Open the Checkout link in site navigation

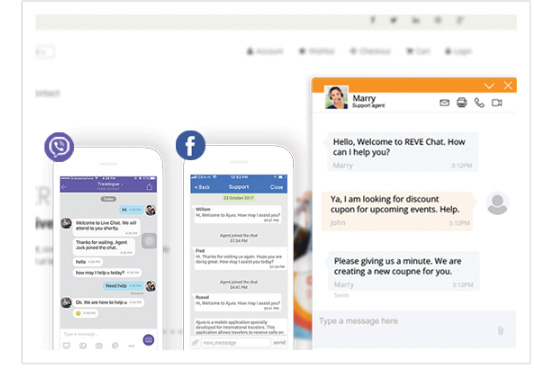click(370, 51)
